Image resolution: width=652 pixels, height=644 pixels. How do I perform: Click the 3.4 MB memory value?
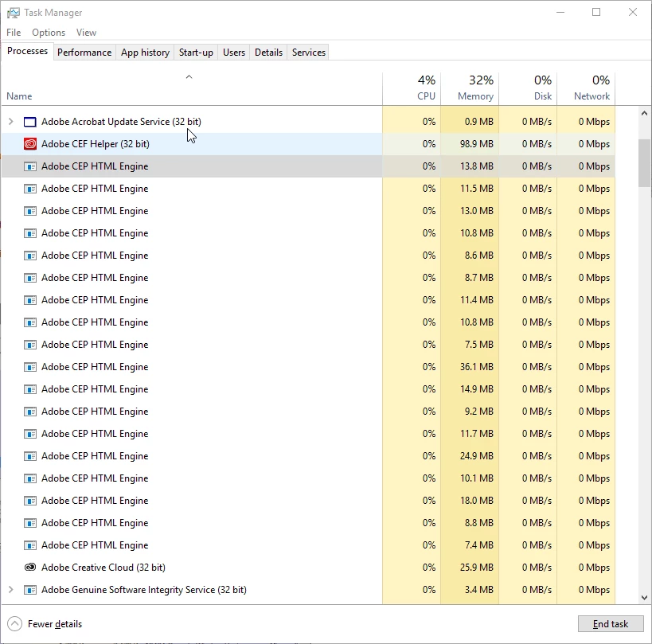[479, 590]
